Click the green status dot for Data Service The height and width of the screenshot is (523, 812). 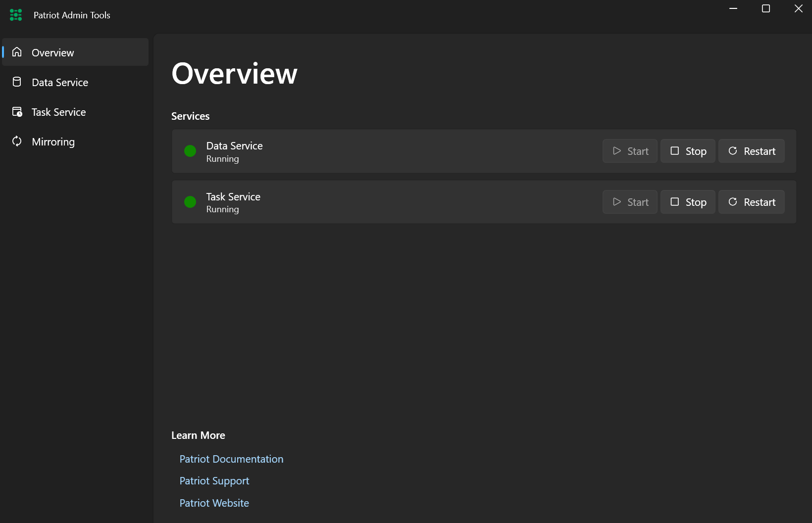tap(190, 151)
